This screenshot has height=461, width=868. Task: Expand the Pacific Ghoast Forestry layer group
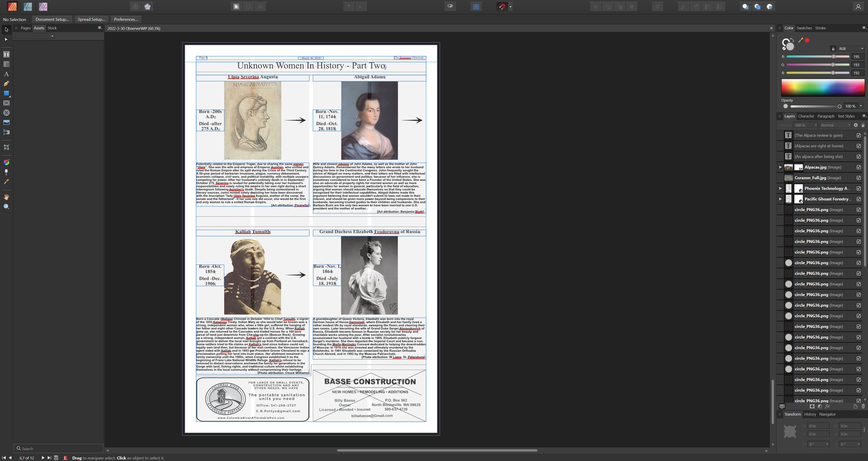pyautogui.click(x=780, y=199)
